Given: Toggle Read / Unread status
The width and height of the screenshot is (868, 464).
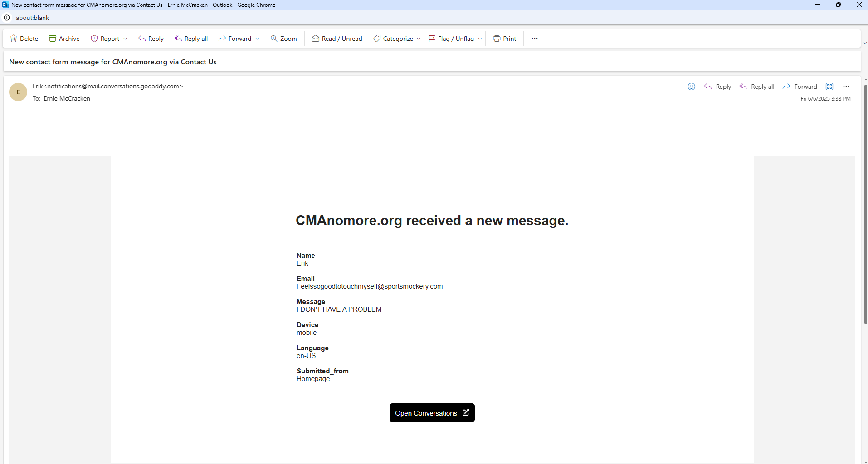Looking at the screenshot, I should tap(337, 39).
